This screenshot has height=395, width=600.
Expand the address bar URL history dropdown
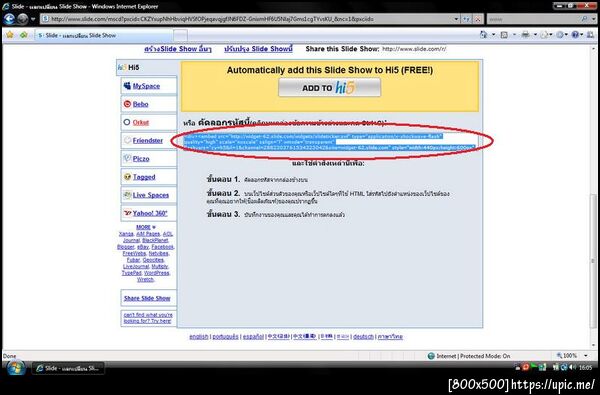pyautogui.click(x=456, y=19)
